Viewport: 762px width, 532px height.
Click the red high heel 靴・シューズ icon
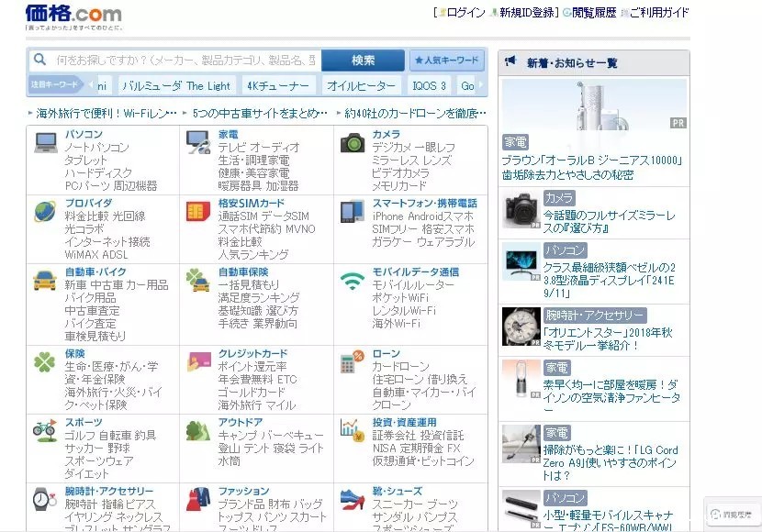coord(353,499)
